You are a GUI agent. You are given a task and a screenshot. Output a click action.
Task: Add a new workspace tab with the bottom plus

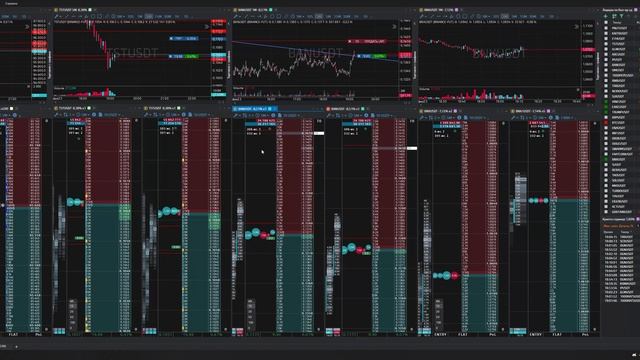coord(16,347)
